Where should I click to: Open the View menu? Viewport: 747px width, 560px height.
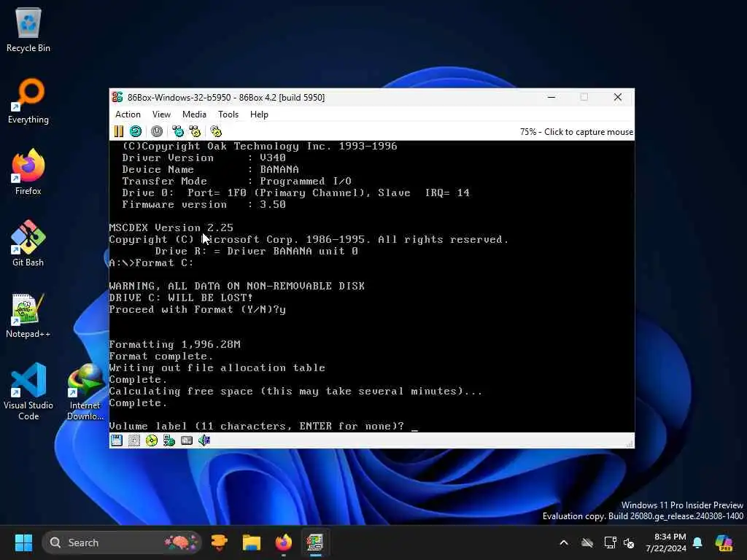161,114
